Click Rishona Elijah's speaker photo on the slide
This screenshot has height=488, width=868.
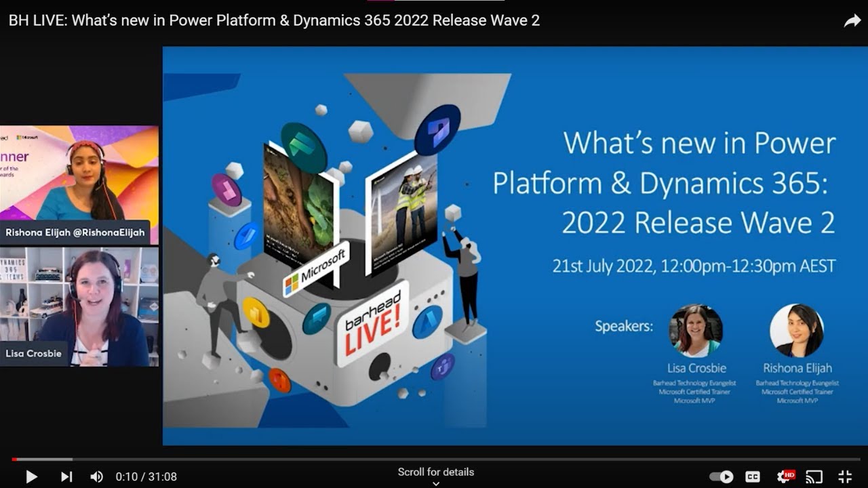797,330
